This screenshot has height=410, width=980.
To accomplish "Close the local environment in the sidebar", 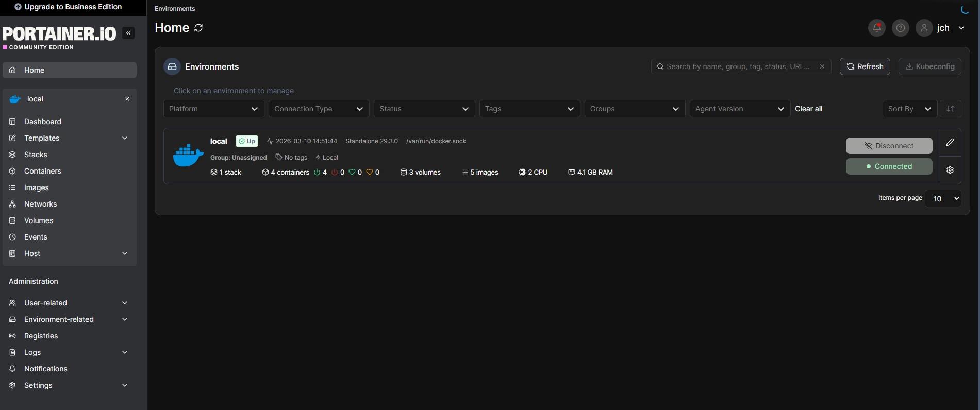I will click(127, 99).
